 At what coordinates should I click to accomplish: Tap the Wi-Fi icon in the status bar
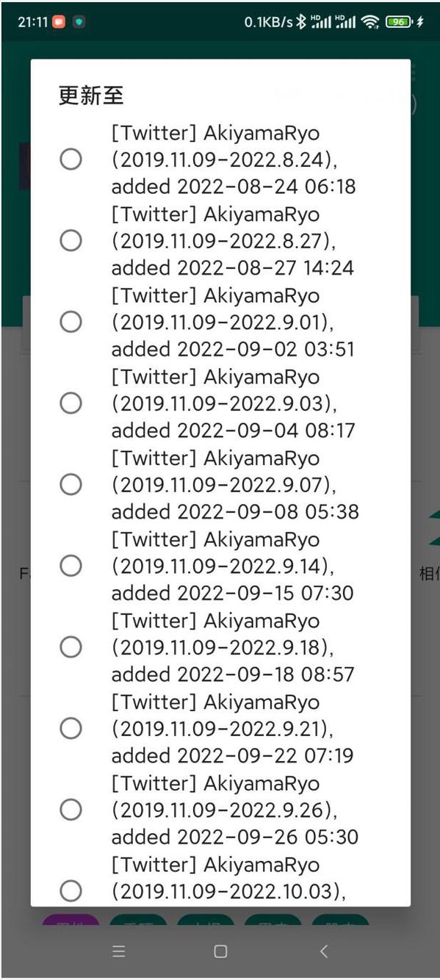pyautogui.click(x=368, y=21)
